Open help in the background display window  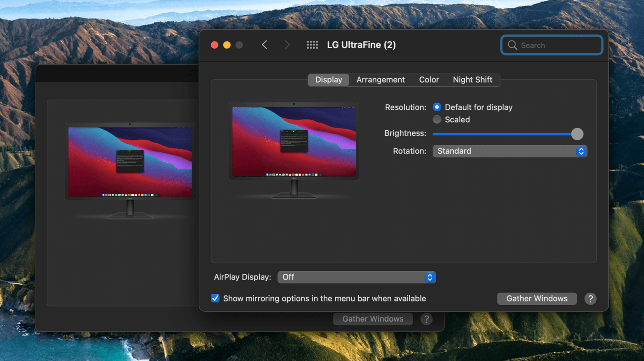[x=426, y=319]
